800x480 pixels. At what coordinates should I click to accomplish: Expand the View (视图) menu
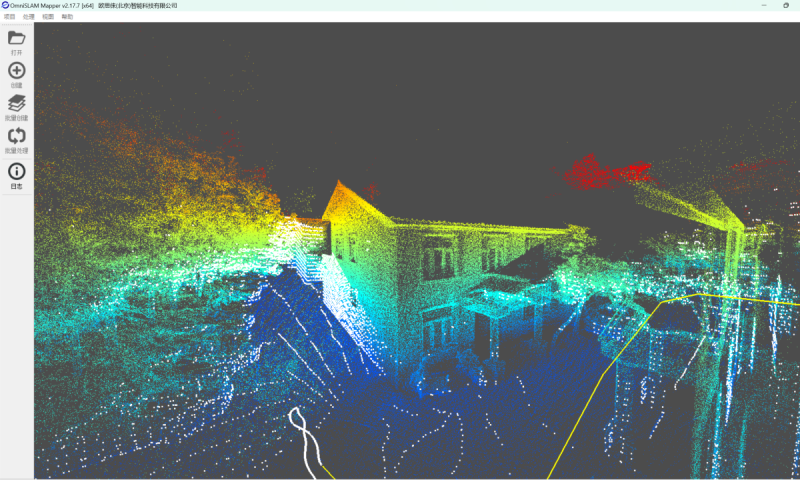click(48, 17)
